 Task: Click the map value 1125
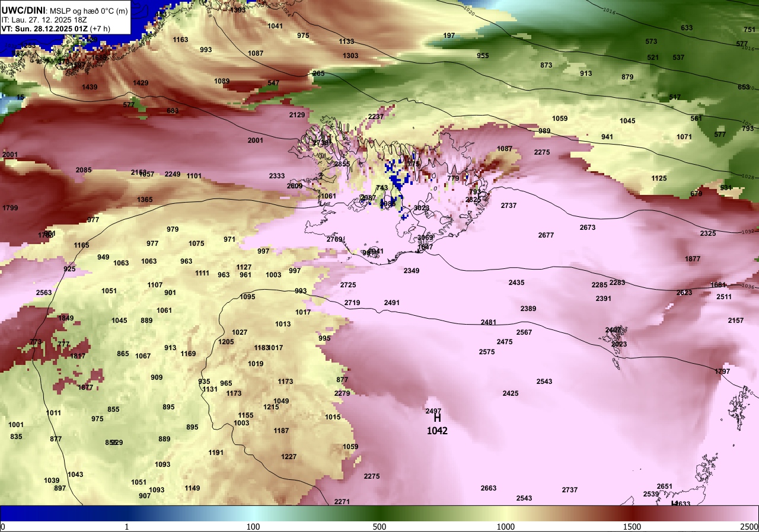659,178
